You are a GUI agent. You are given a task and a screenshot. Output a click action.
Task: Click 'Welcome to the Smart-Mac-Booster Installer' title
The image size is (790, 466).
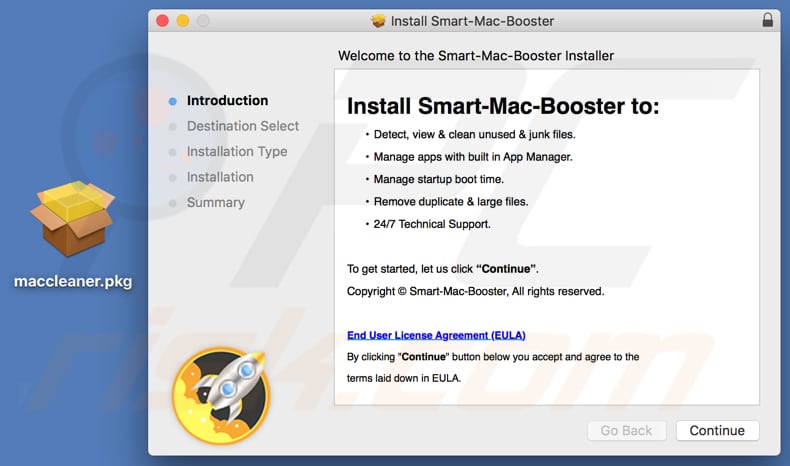pyautogui.click(x=476, y=55)
